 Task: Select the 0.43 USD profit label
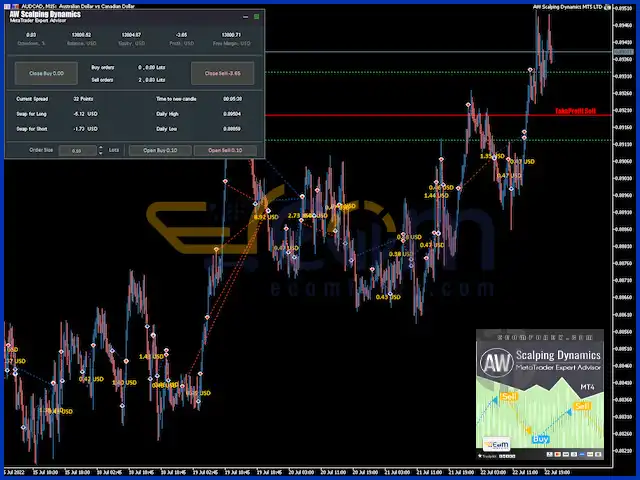(388, 297)
